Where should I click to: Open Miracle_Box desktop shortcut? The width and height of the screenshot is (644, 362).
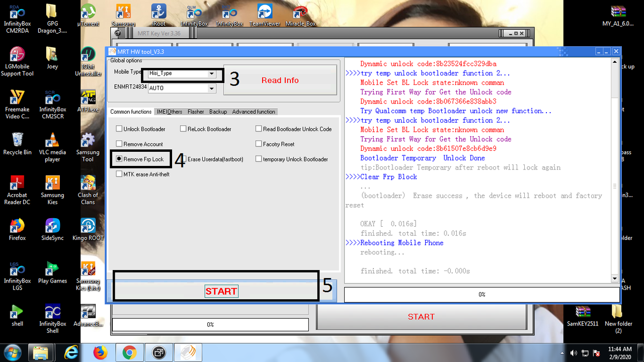coord(300,15)
